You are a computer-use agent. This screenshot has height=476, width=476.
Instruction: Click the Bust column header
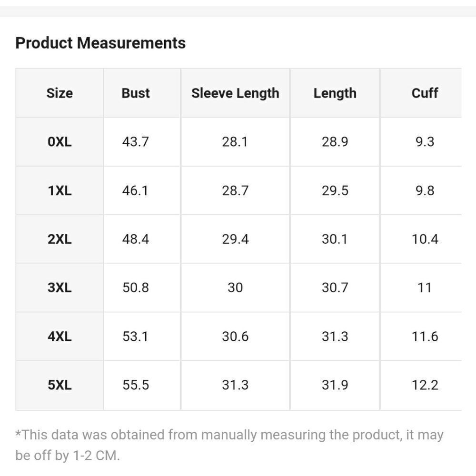pos(136,93)
